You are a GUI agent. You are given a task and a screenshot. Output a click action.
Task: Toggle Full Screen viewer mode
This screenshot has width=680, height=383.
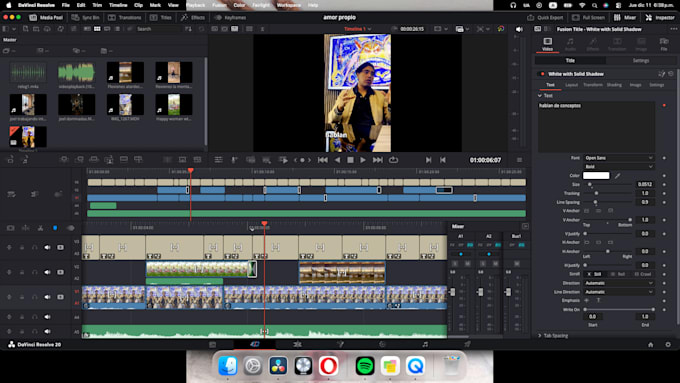[588, 18]
